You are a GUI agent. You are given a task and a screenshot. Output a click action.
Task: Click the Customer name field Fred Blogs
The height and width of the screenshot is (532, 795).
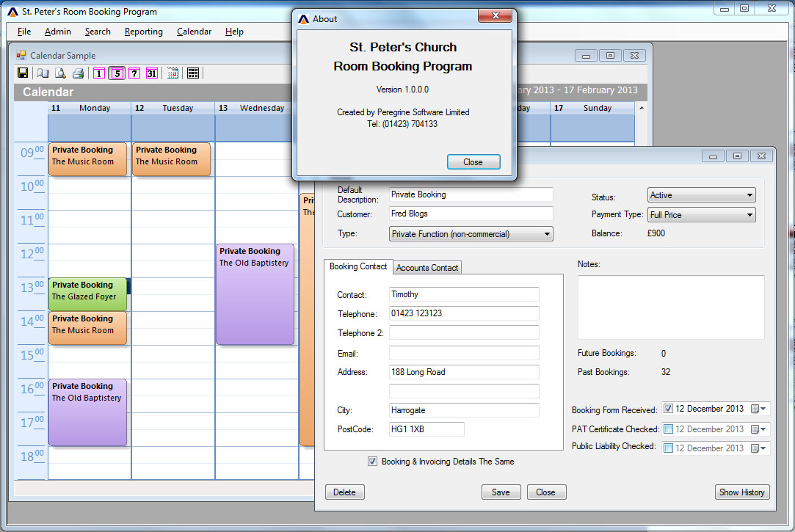(471, 214)
